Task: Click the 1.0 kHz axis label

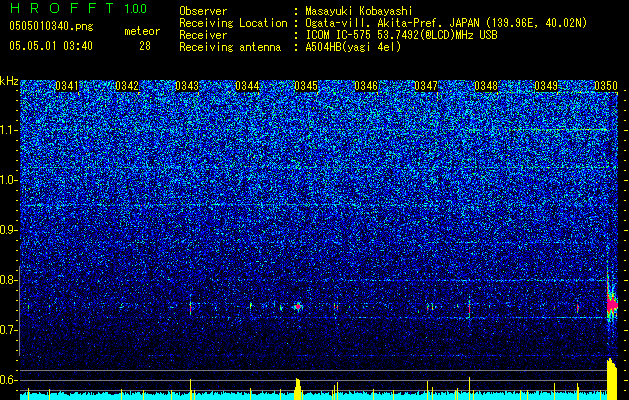Action: click(x=9, y=180)
